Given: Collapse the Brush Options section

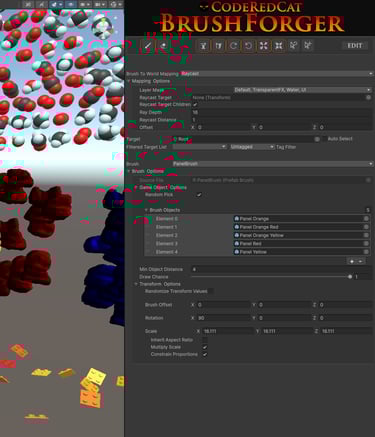Looking at the screenshot, I should tap(129, 171).
